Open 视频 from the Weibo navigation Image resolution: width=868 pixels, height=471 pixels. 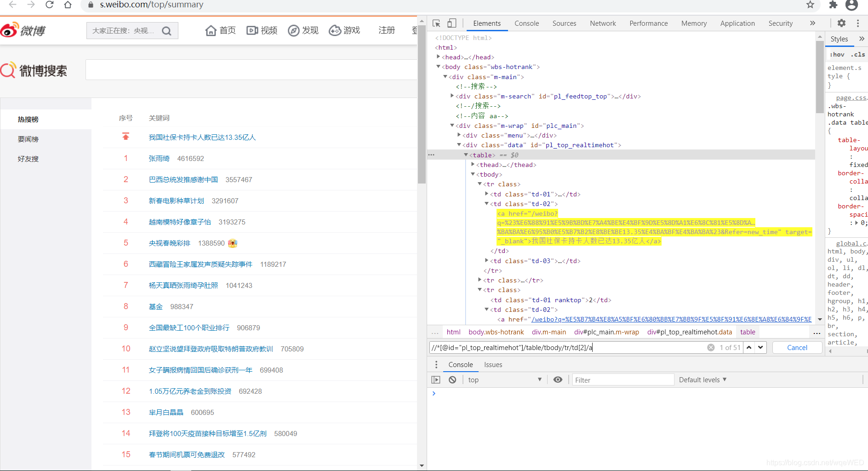(x=262, y=30)
